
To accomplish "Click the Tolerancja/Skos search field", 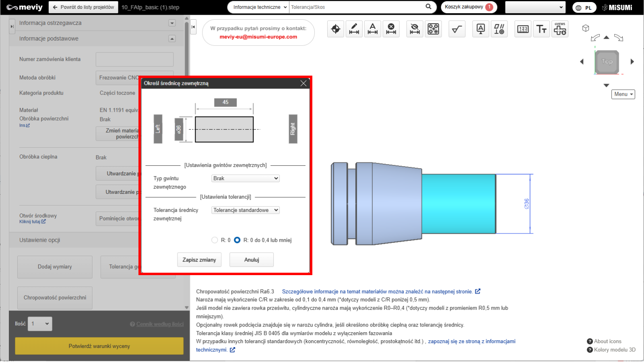I will [356, 7].
